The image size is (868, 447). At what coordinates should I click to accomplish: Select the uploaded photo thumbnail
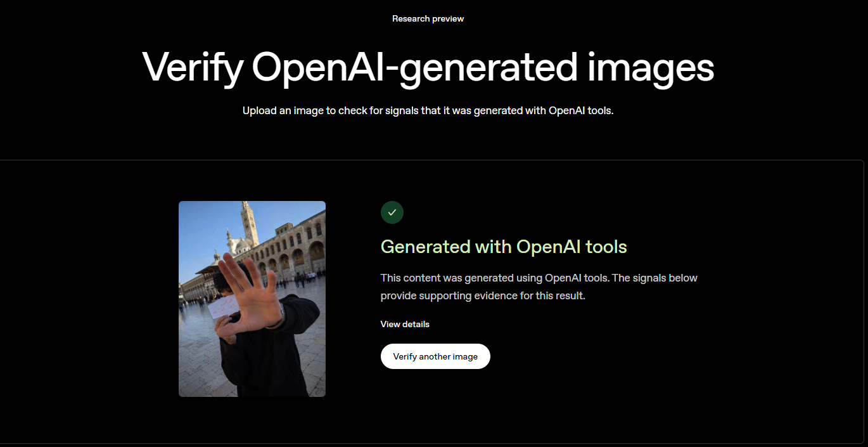252,299
